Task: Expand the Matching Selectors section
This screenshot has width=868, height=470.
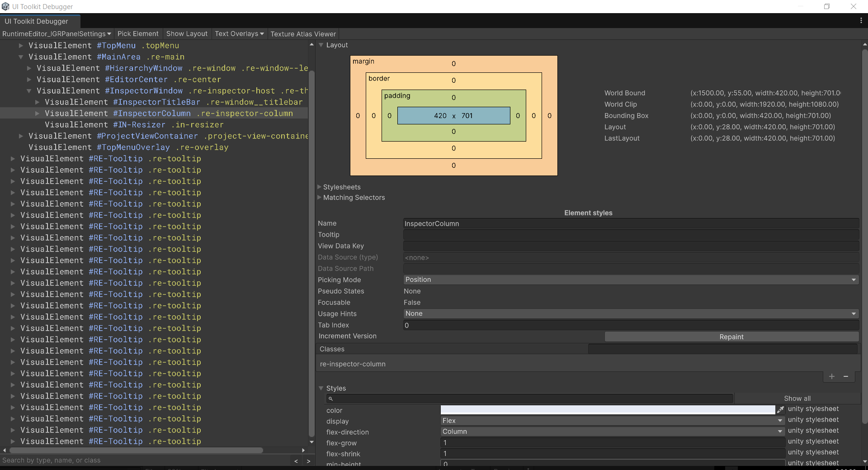Action: 354,198
